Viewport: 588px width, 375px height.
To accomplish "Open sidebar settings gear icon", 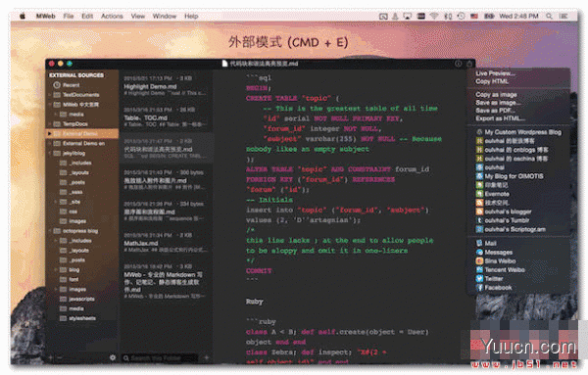I will pyautogui.click(x=113, y=357).
